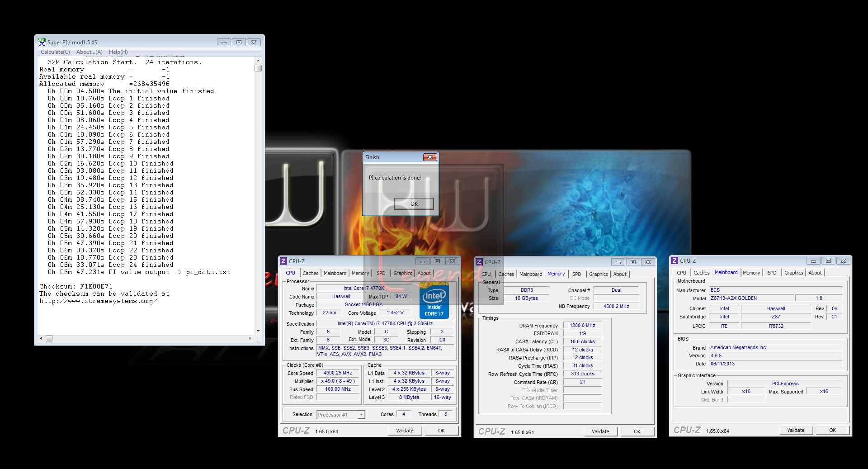
Task: Switch to SPD tab in the CPU-Z CPU window
Action: [x=381, y=273]
